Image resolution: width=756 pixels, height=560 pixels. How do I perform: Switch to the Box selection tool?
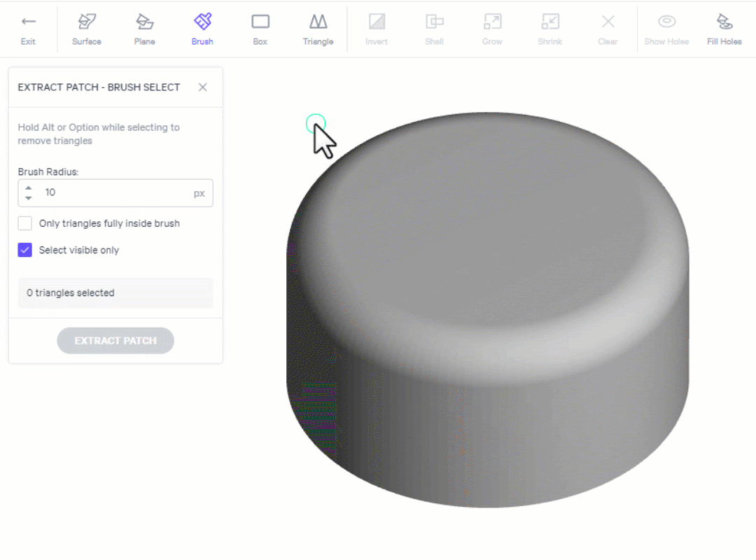pos(260,22)
